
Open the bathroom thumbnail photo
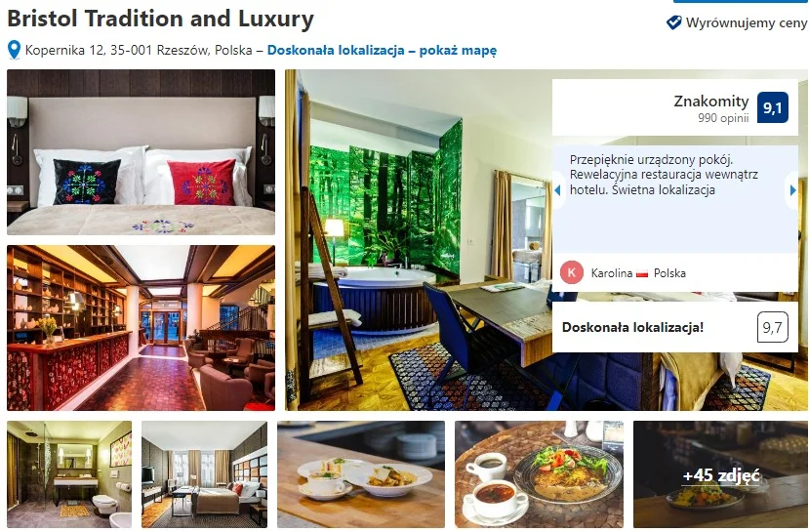tap(69, 474)
